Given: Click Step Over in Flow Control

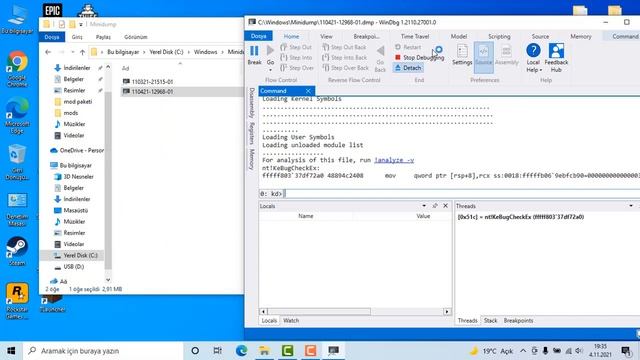Looking at the screenshot, I should 297,68.
